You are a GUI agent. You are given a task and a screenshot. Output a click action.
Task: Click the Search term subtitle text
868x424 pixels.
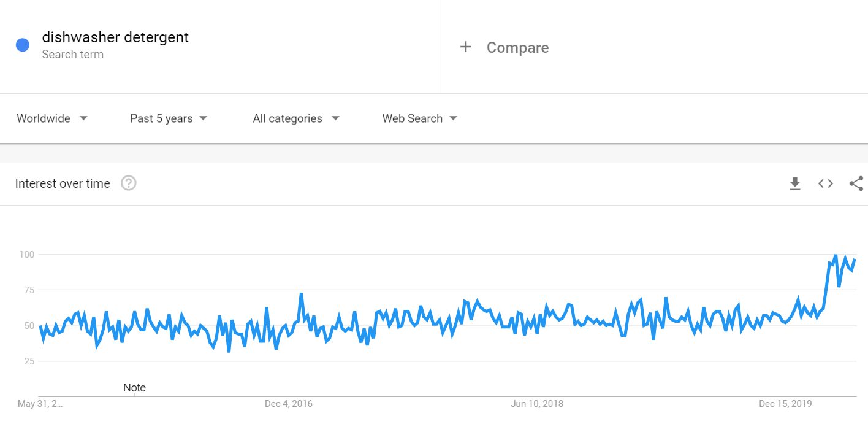72,55
